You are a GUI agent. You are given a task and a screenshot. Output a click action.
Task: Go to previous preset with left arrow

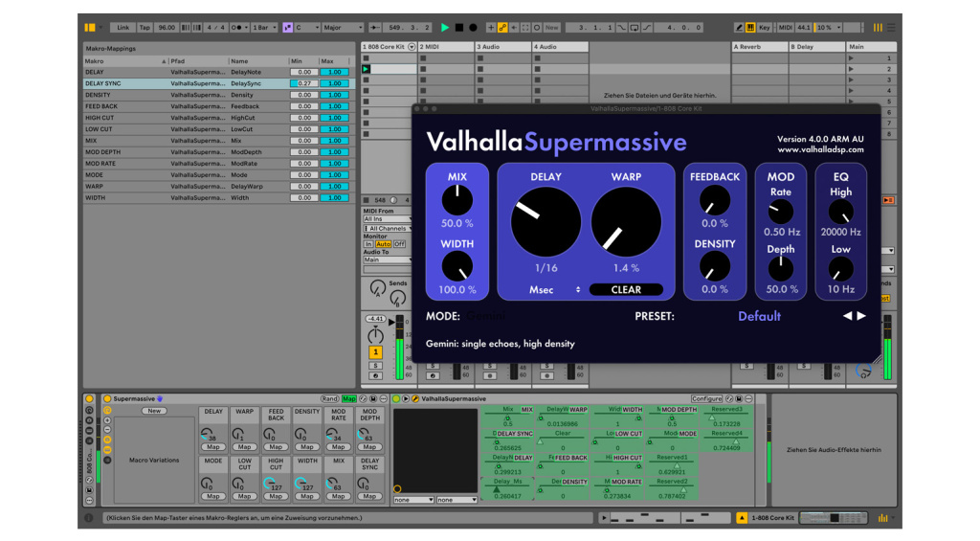(847, 316)
